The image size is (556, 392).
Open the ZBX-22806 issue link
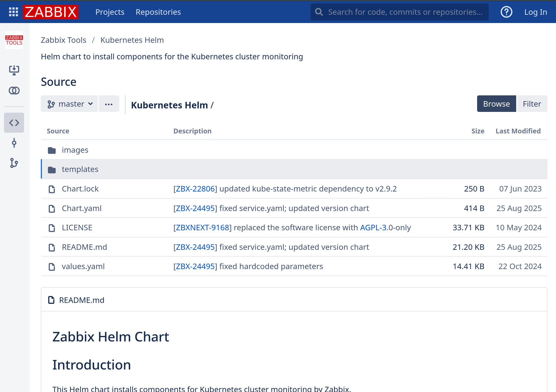[x=195, y=188]
